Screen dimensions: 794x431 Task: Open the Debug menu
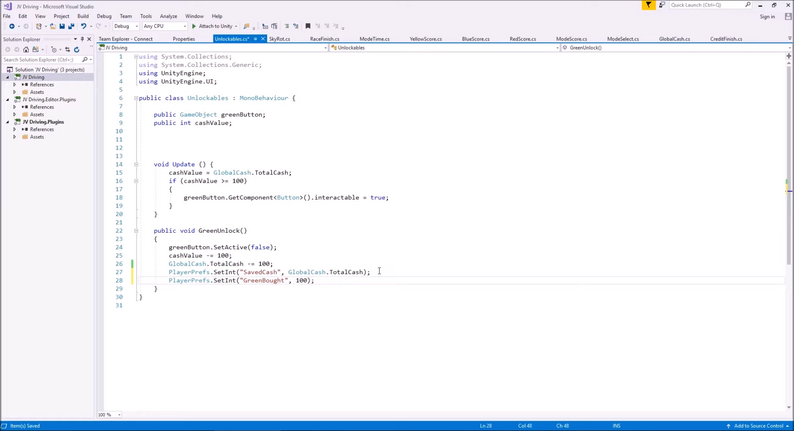[x=104, y=16]
